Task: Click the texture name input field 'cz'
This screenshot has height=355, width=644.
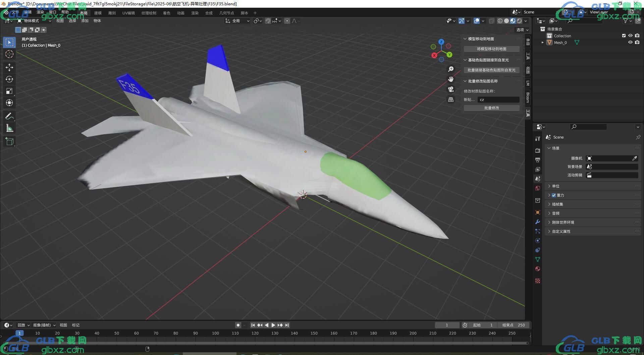Action: [498, 100]
